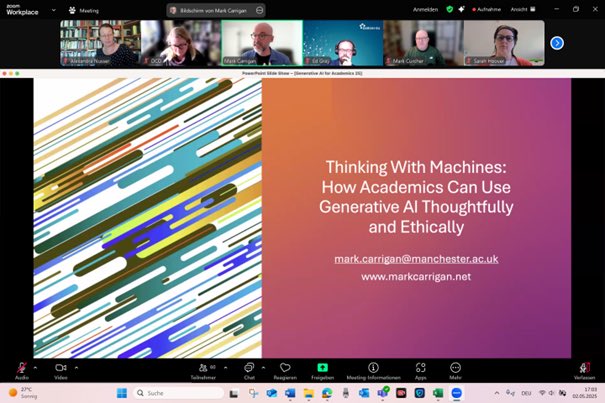Open the Teilnehmer participants panel

[x=203, y=371]
